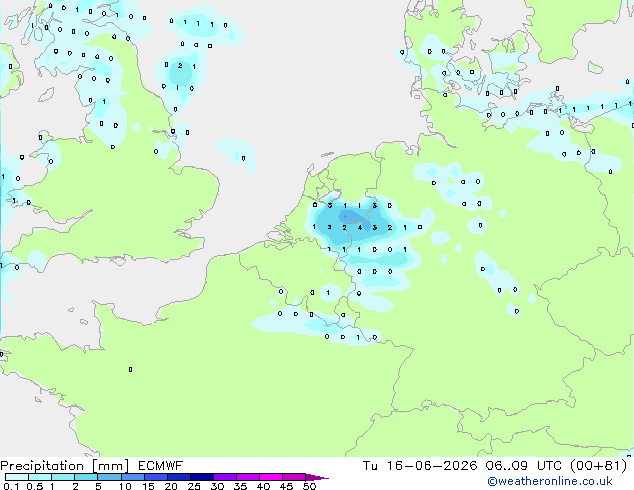Click the legend scale value "45"
Image resolution: width=634 pixels, height=490 pixels.
tap(286, 486)
